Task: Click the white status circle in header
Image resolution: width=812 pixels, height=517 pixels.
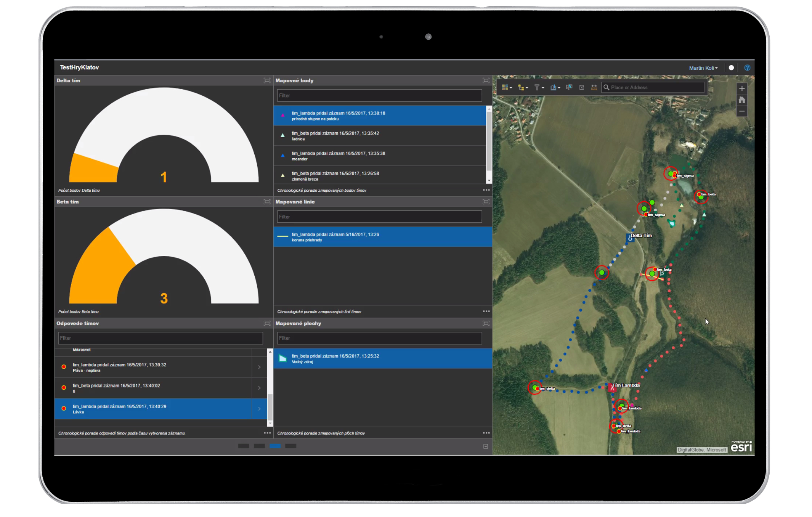Action: 731,68
